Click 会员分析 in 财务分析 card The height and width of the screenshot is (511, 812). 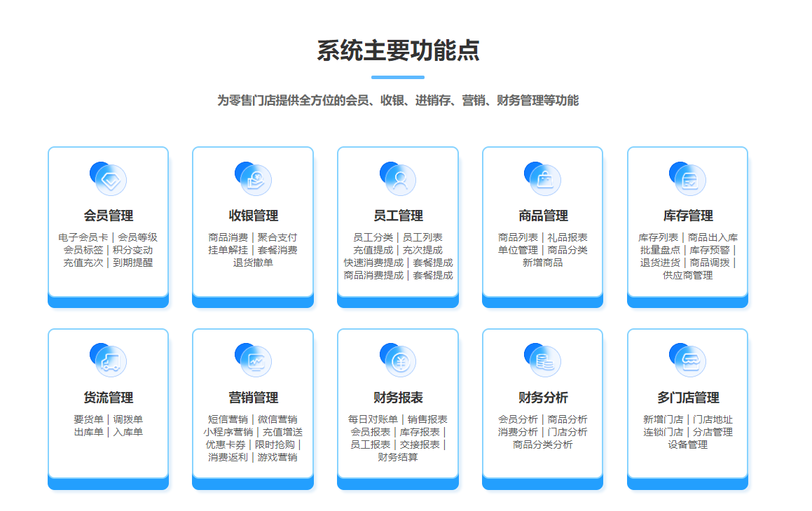pyautogui.click(x=518, y=419)
